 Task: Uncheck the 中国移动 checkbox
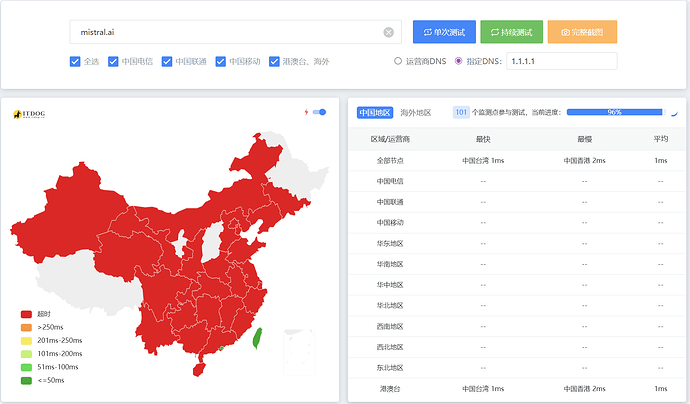tap(220, 61)
